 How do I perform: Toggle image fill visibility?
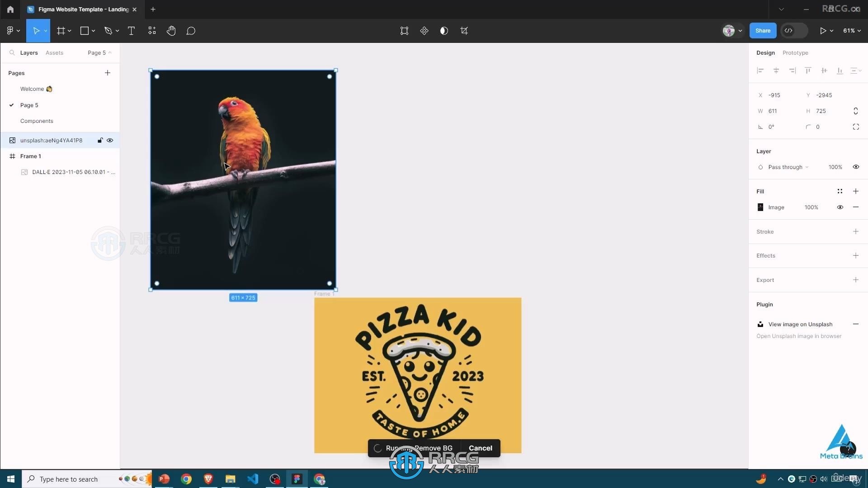[x=840, y=207]
